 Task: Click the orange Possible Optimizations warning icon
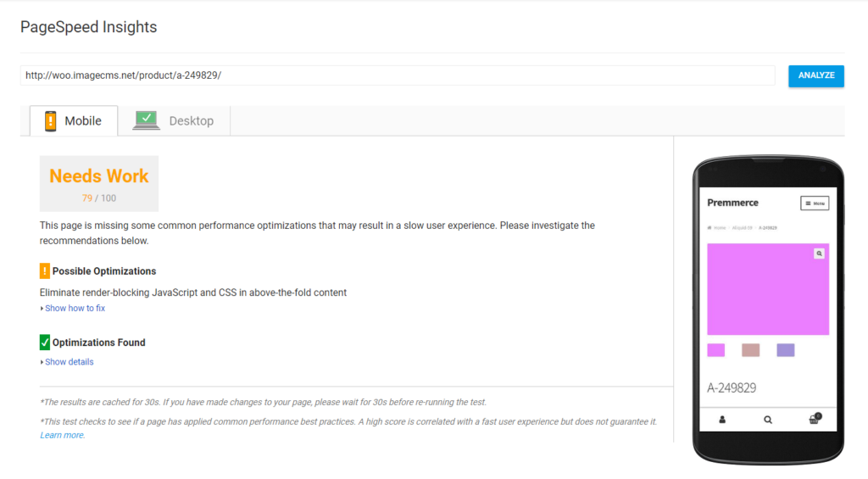click(x=45, y=270)
